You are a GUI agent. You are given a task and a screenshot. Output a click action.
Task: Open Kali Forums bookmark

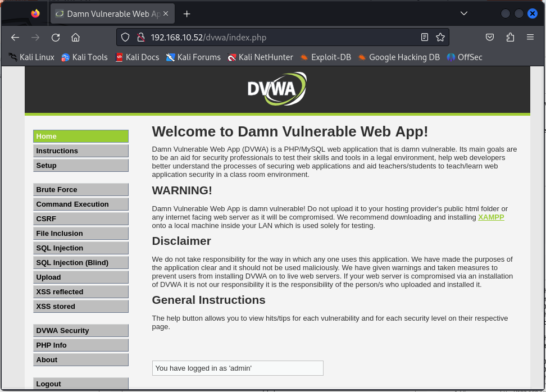tap(193, 57)
